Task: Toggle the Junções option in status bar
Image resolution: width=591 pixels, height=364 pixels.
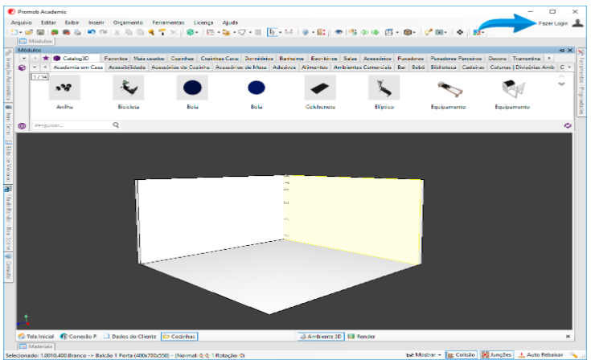Action: pyautogui.click(x=496, y=354)
